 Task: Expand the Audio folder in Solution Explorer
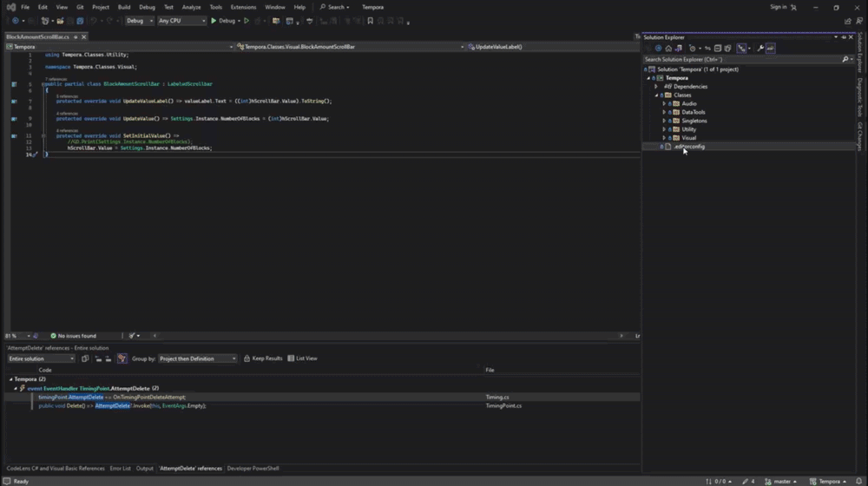coord(664,103)
